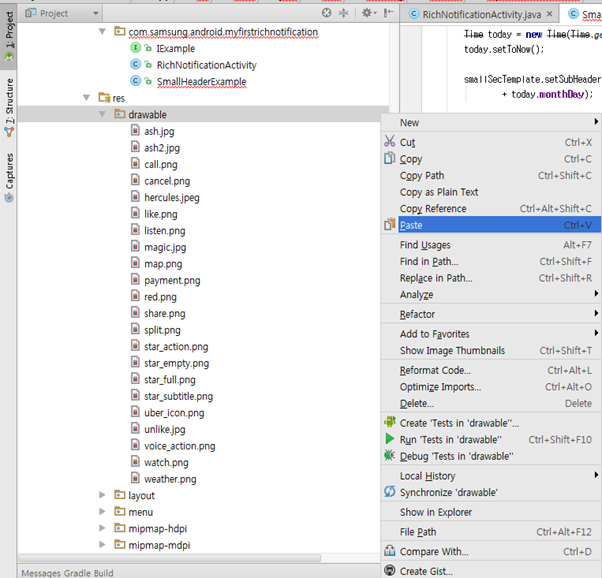Click the Synchronize 'drawable' refresh icon

point(390,492)
